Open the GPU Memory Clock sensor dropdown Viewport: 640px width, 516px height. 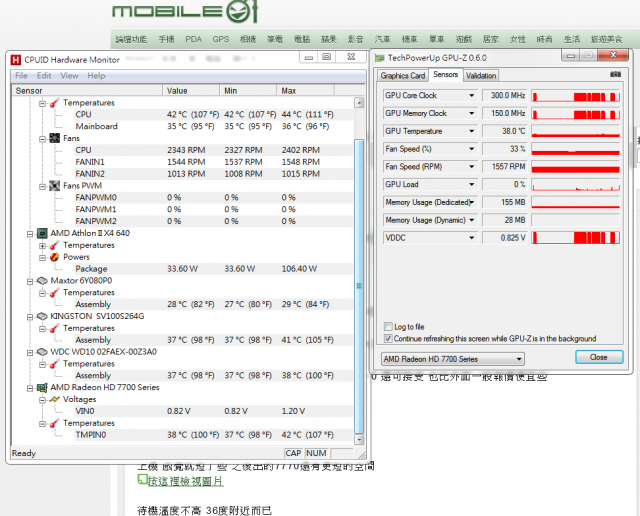click(471, 113)
